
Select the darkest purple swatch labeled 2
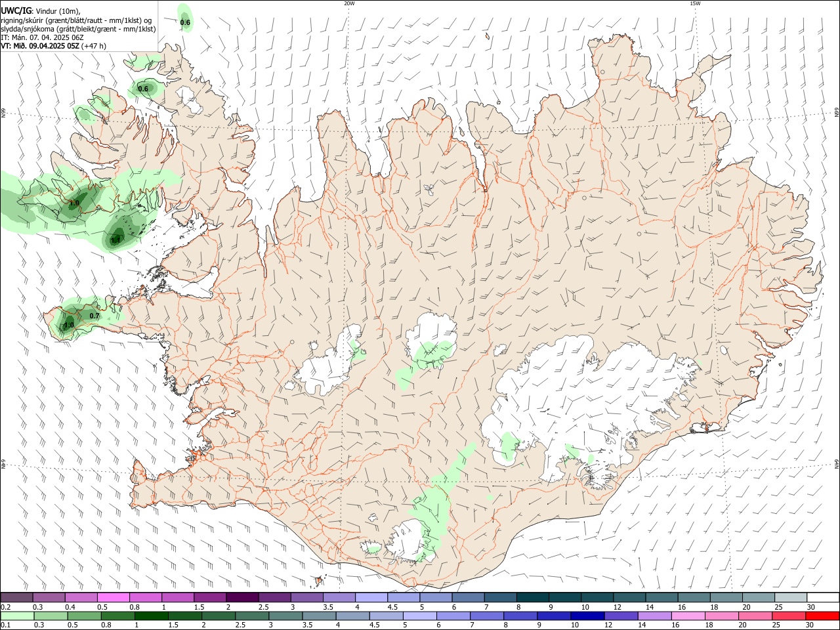[x=241, y=597]
